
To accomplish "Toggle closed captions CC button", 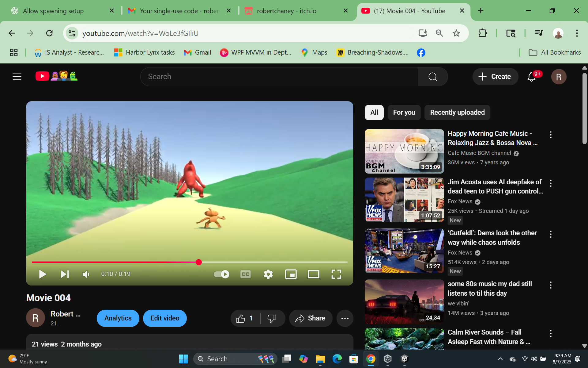I will [x=245, y=274].
